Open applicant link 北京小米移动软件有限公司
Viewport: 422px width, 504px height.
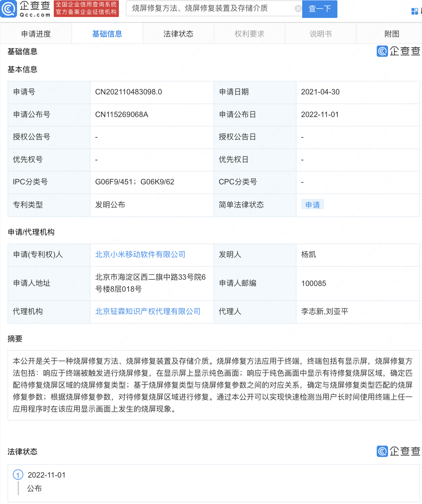(140, 254)
